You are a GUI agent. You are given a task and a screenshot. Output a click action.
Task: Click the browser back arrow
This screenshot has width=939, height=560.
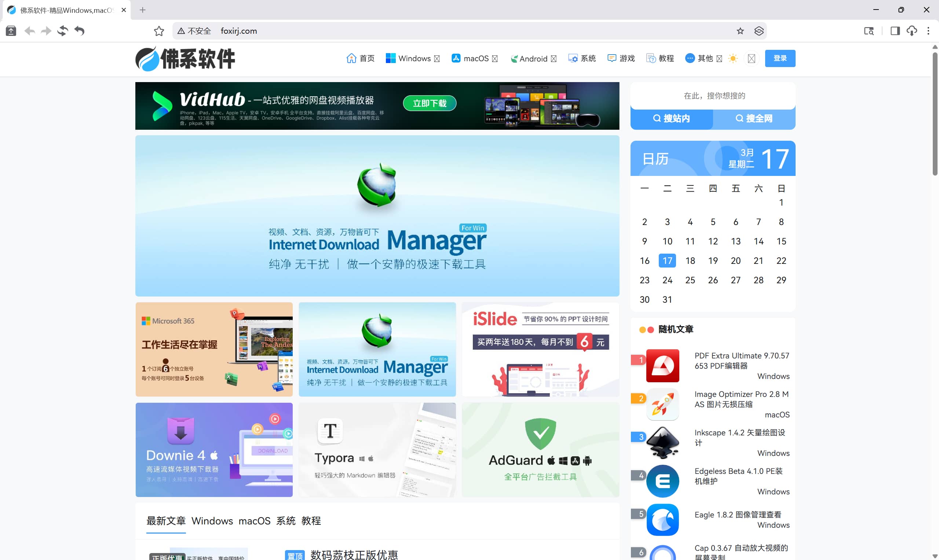pos(29,31)
